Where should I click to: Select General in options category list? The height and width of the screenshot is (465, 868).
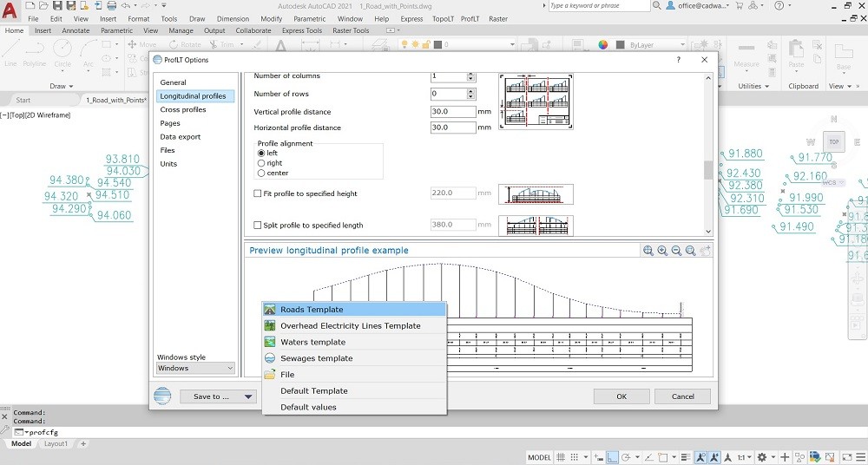pyautogui.click(x=174, y=82)
